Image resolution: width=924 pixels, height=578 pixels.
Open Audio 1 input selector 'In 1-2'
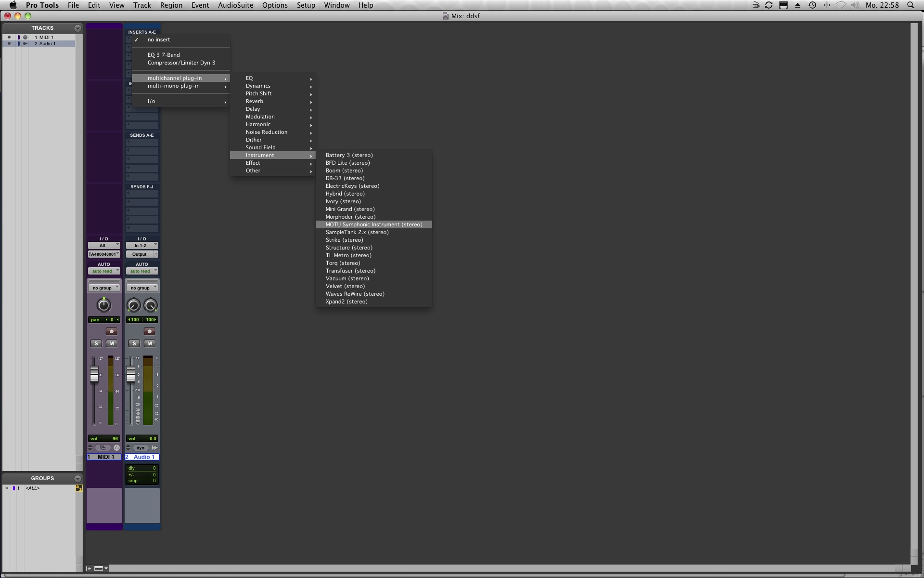[x=142, y=246]
